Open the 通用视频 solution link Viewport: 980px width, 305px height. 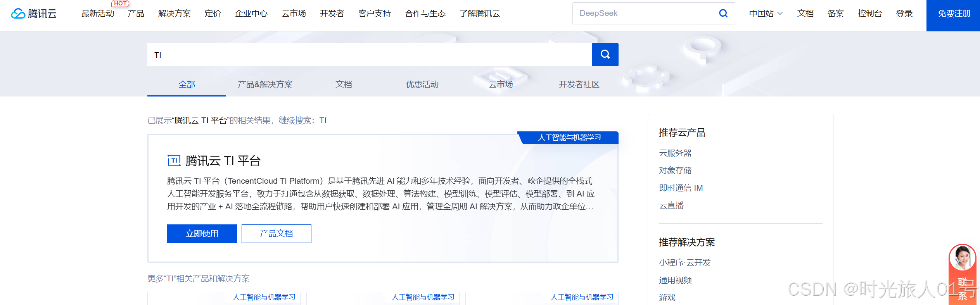coord(675,280)
